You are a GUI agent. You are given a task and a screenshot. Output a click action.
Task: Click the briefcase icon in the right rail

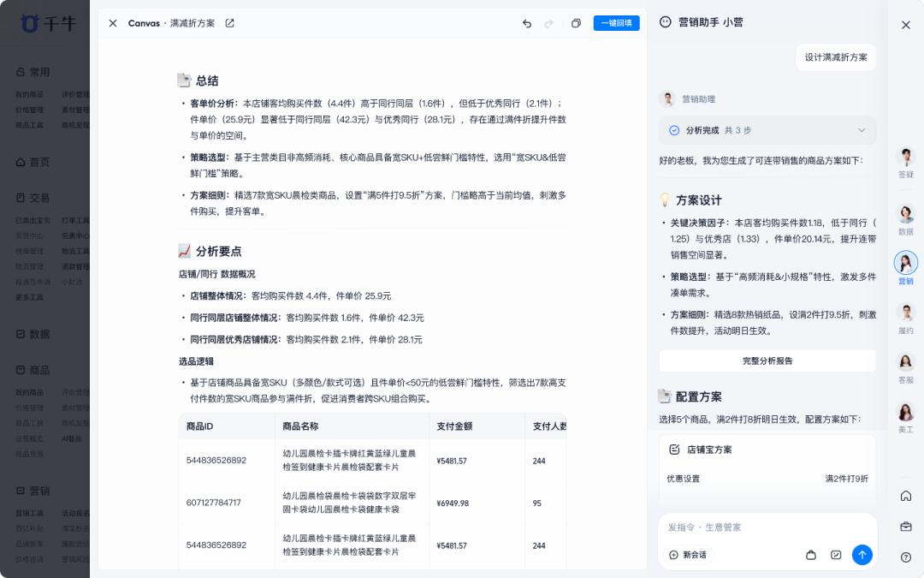(906, 525)
